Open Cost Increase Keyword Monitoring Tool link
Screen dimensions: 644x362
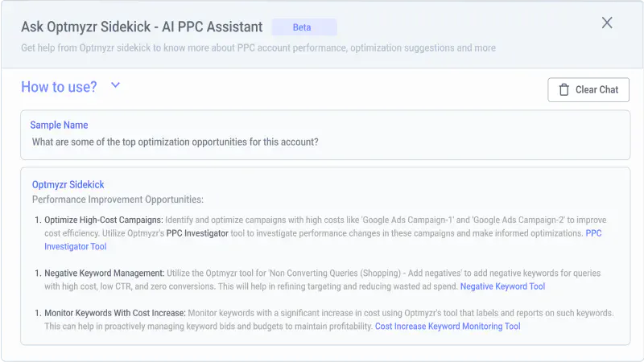click(x=448, y=327)
